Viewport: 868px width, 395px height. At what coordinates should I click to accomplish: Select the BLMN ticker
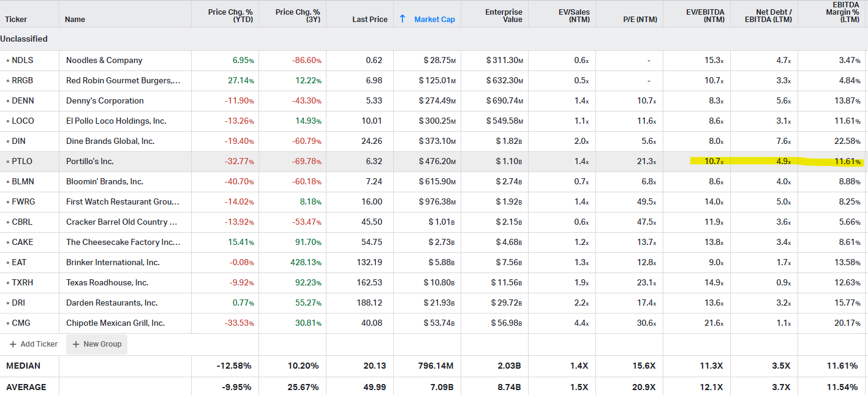pyautogui.click(x=23, y=181)
